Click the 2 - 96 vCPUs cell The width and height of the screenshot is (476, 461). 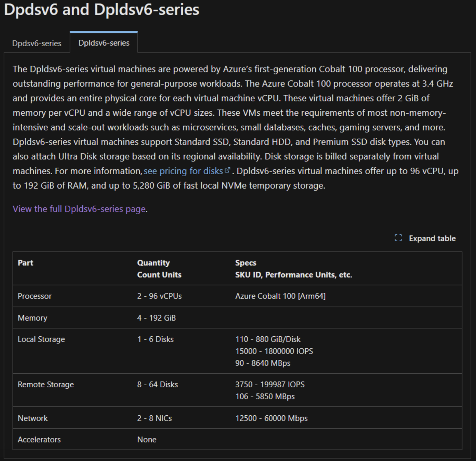click(x=159, y=296)
